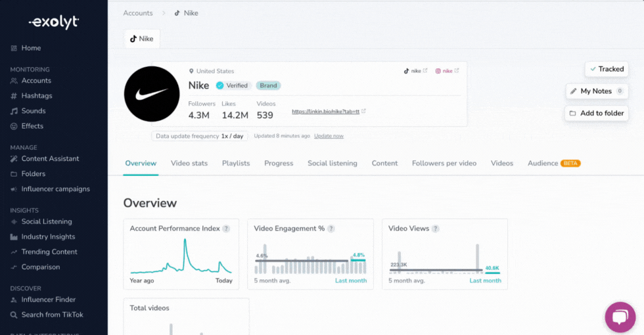This screenshot has width=644, height=335.
Task: Click the Video Engagement % question mark
Action: (331, 229)
